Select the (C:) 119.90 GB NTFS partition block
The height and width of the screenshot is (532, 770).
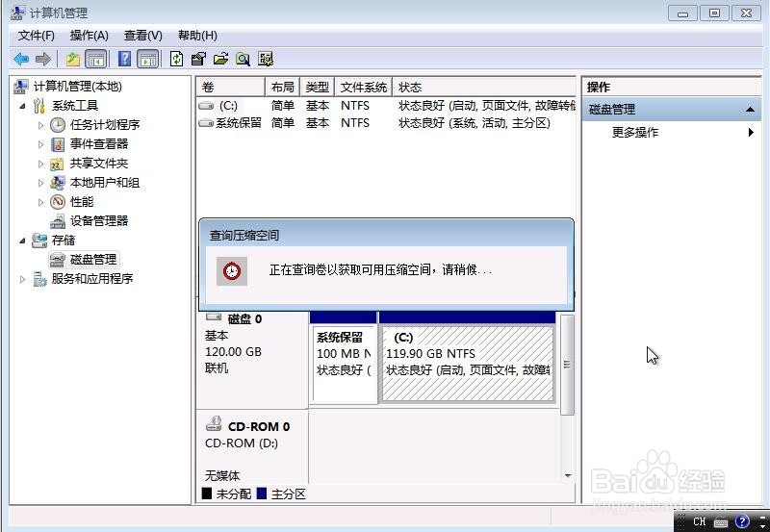click(467, 364)
